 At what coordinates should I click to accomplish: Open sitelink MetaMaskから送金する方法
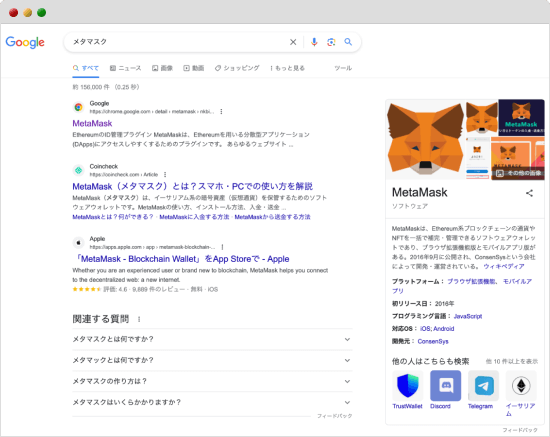click(x=272, y=217)
